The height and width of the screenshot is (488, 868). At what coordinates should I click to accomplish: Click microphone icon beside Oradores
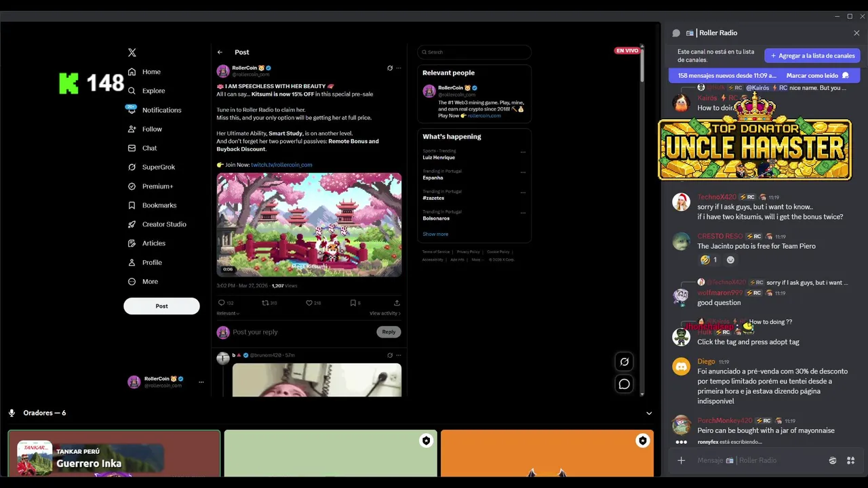click(12, 413)
